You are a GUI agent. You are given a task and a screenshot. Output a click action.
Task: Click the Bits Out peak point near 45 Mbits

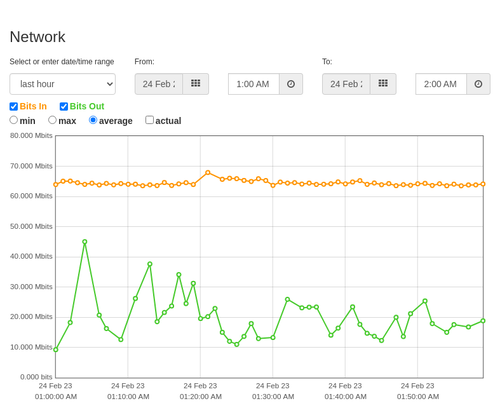(85, 242)
